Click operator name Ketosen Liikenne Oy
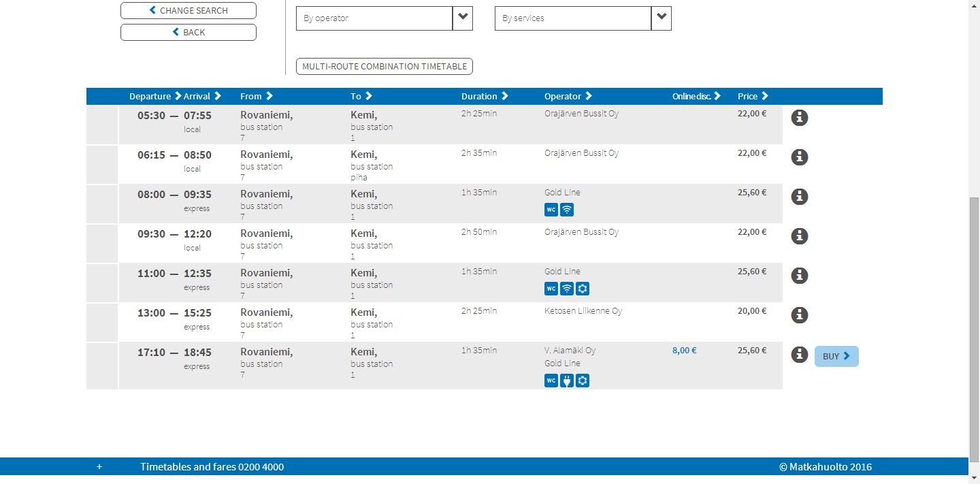Viewport: 980px width, 484px height. 583,311
